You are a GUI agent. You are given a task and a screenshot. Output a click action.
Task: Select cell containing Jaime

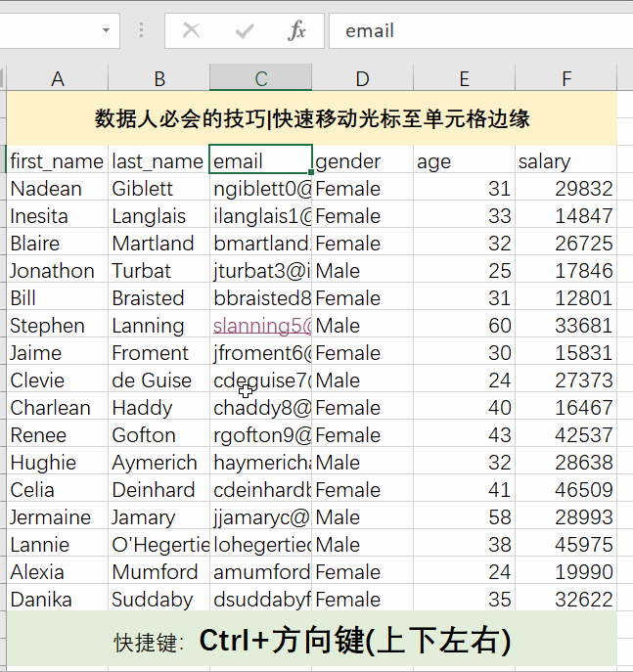[58, 352]
